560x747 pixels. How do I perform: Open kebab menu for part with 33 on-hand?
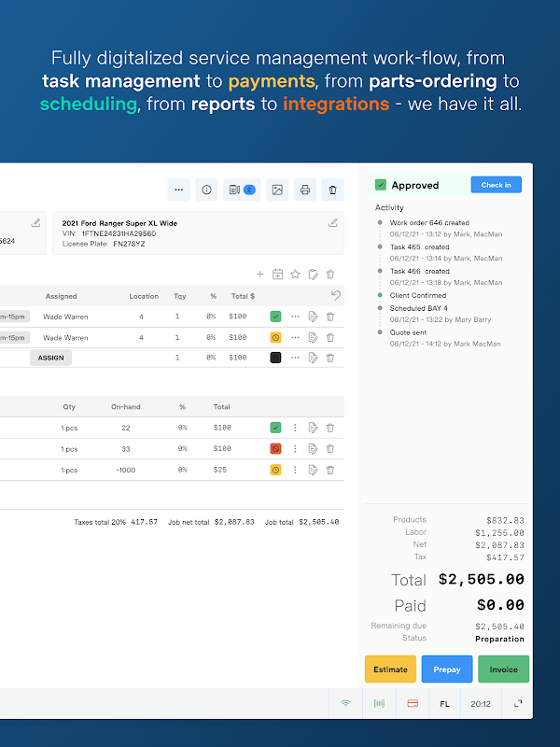pyautogui.click(x=295, y=449)
